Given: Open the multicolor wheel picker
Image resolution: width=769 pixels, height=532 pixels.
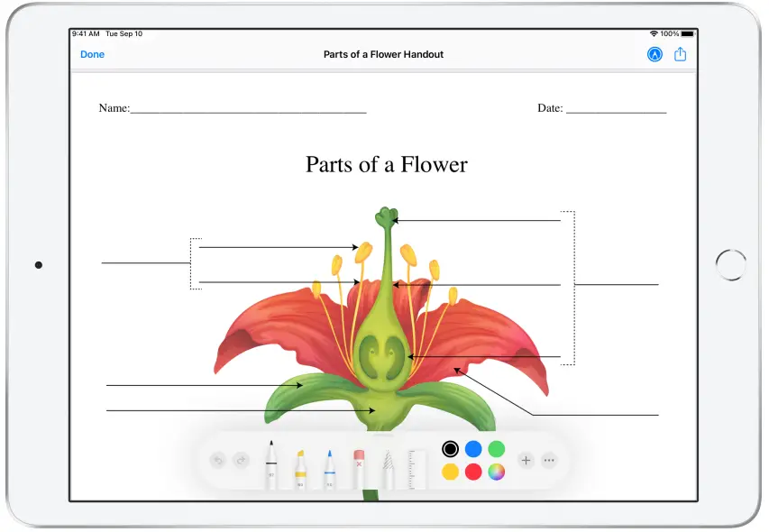Looking at the screenshot, I should tap(497, 472).
